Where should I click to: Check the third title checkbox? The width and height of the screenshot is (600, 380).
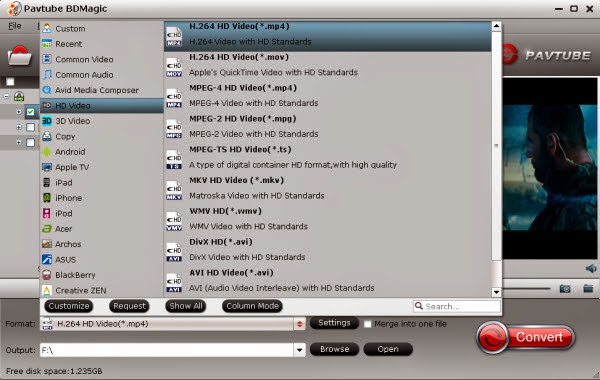(x=31, y=143)
